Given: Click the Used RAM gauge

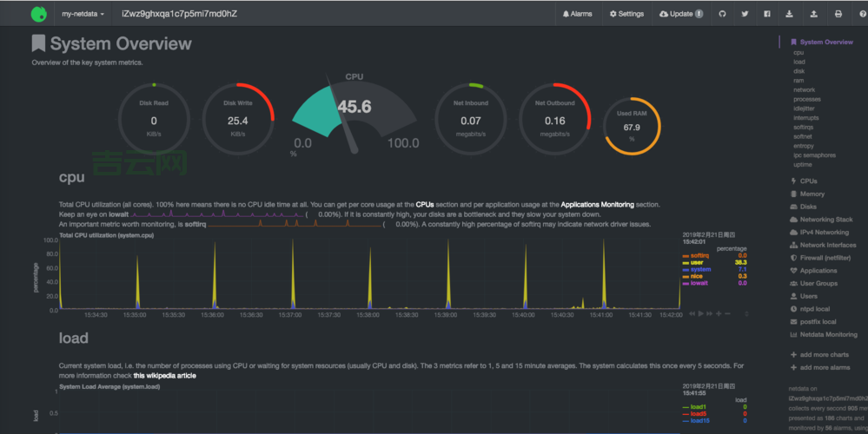Looking at the screenshot, I should [631, 122].
